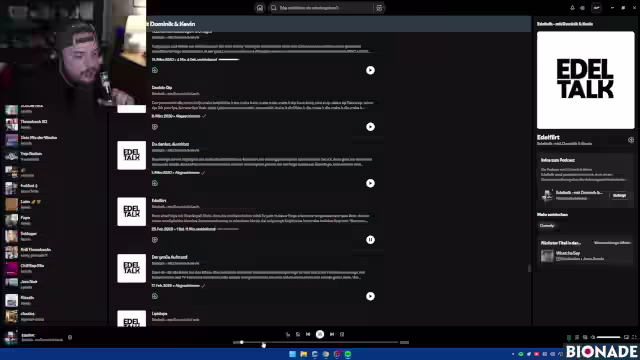
Task: Open the Windows Start menu
Action: [x=292, y=354]
